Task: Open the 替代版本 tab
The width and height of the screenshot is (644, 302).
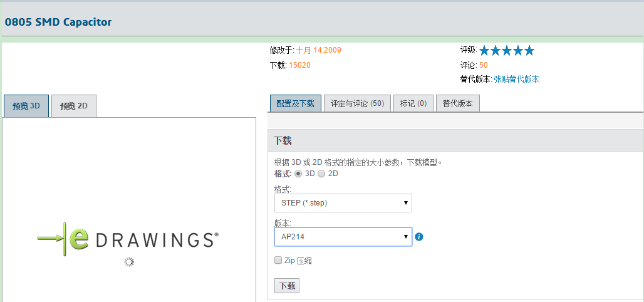Action: pyautogui.click(x=457, y=103)
